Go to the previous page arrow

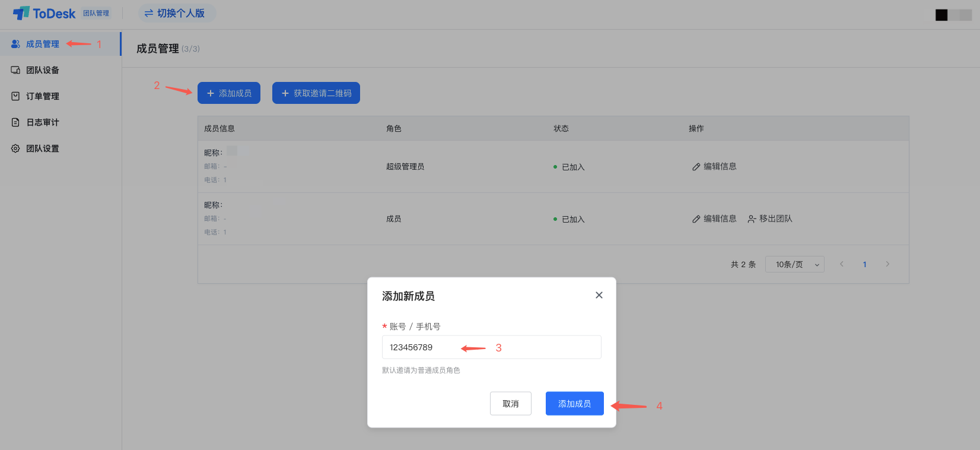point(841,264)
